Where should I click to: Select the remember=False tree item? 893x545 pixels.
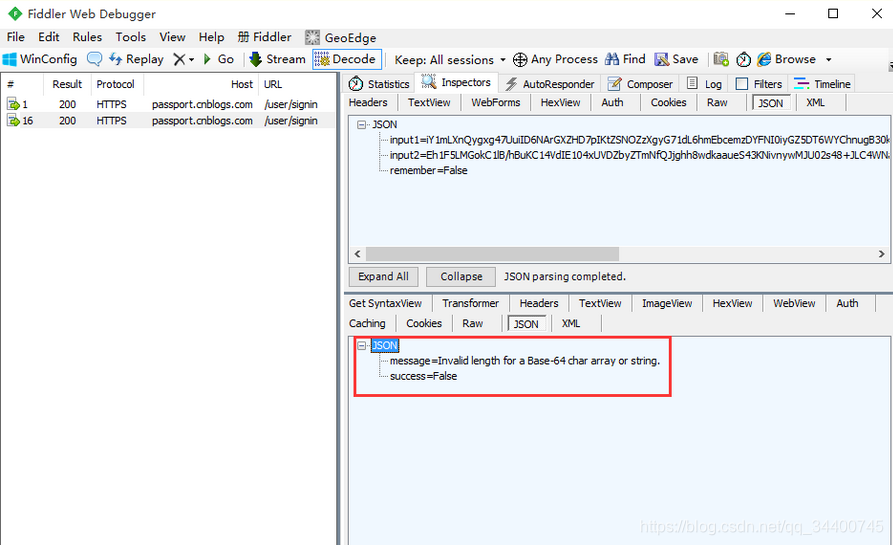[x=428, y=170]
